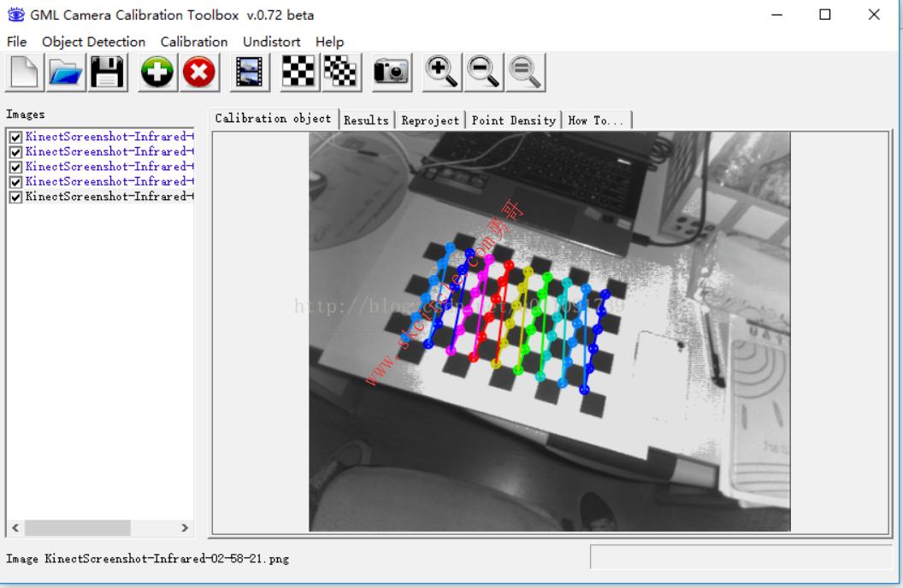Save project using the floppy disk icon

click(x=107, y=73)
